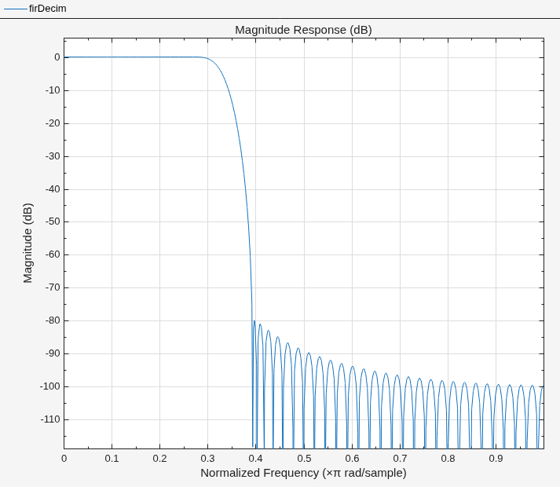Click the first stopband sidelobe peak near 0.4
This screenshot has height=487, width=560.
(x=255, y=321)
